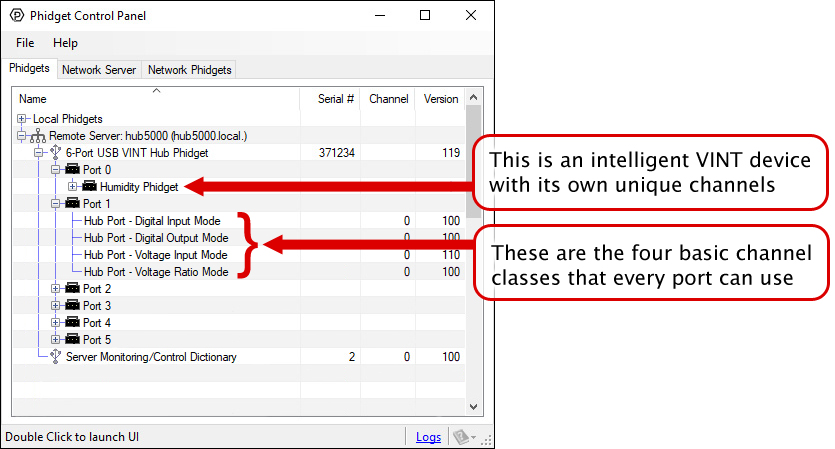Open the Logs link
This screenshot has width=835, height=449.
428,437
